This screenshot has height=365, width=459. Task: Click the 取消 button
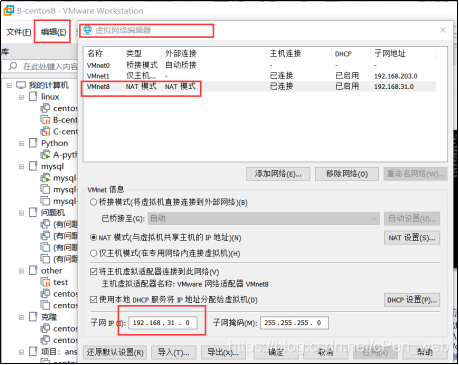(x=325, y=352)
